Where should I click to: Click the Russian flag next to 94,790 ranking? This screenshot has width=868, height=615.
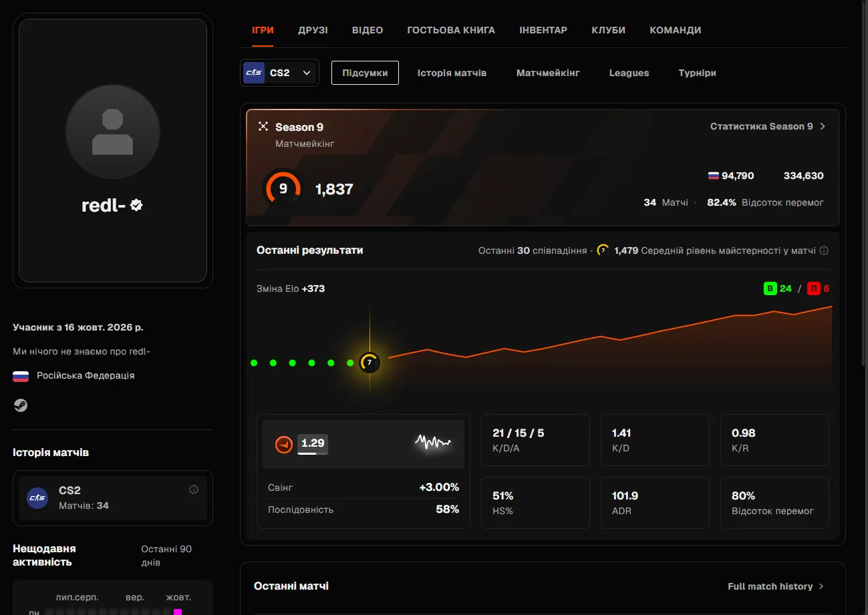click(x=714, y=176)
